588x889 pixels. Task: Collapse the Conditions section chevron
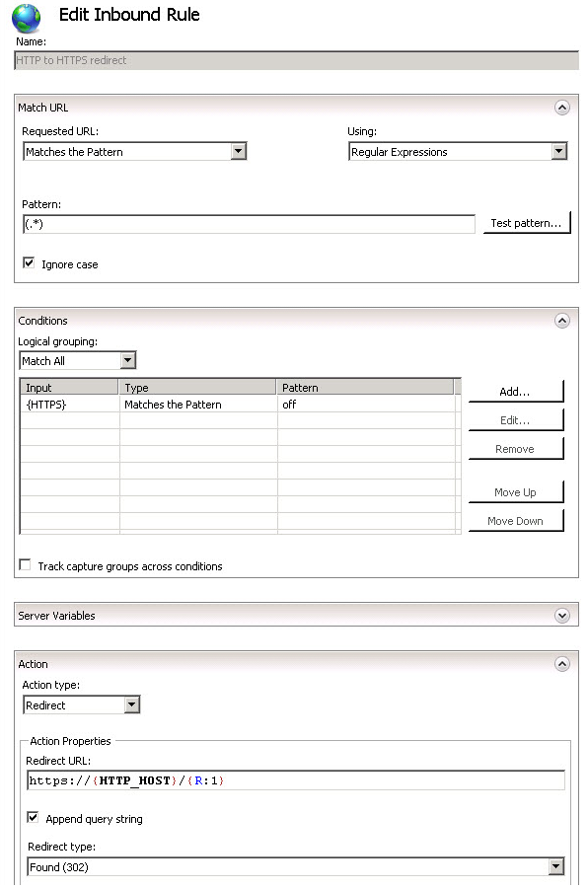pyautogui.click(x=561, y=321)
